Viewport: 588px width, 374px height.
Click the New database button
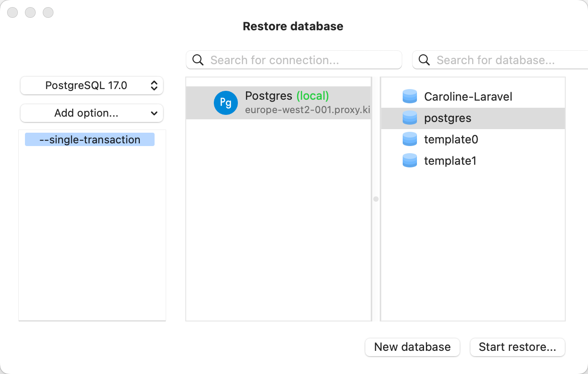point(412,347)
